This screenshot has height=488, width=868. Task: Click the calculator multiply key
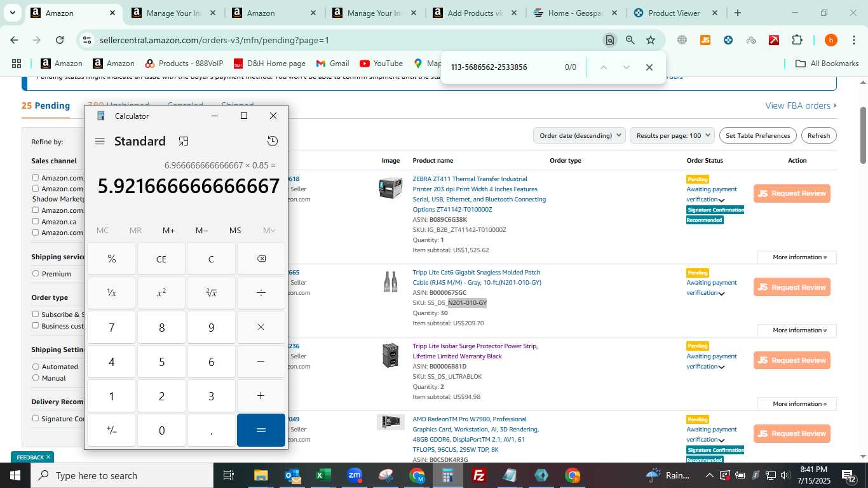point(261,327)
